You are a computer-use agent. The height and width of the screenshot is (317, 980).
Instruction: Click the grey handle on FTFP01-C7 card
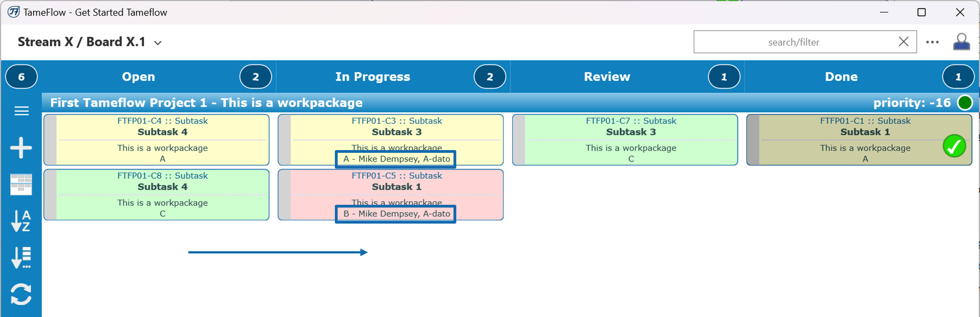click(x=519, y=140)
